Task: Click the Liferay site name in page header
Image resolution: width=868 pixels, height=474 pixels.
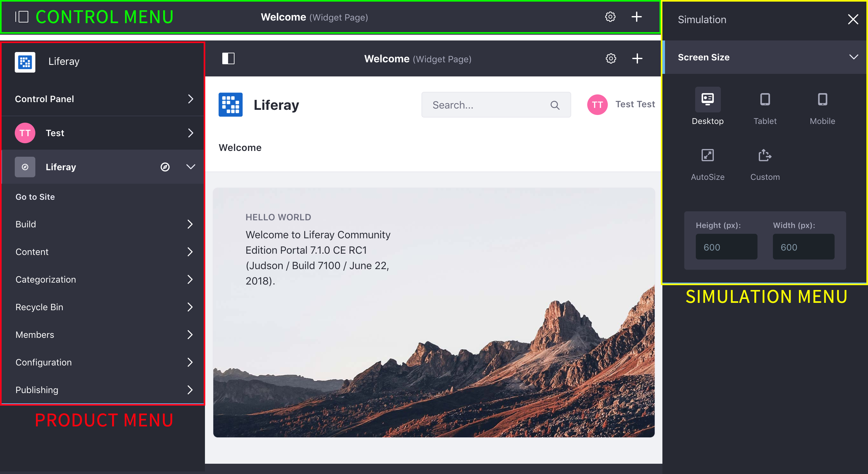Action: [x=276, y=105]
